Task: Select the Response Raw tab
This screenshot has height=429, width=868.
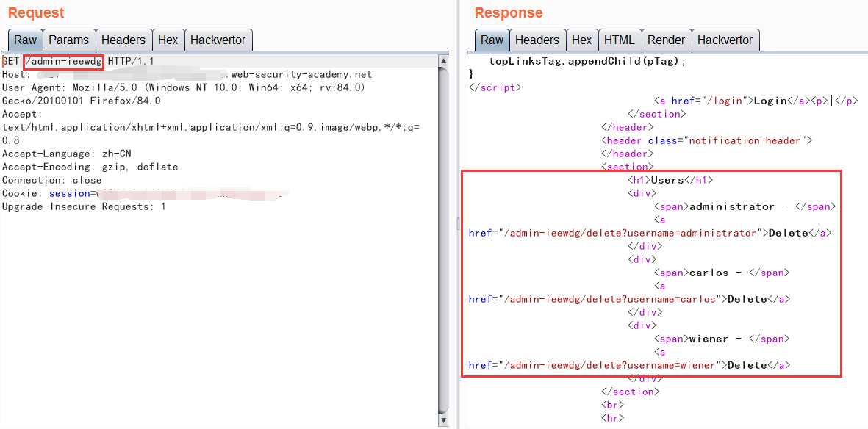Action: pos(492,40)
